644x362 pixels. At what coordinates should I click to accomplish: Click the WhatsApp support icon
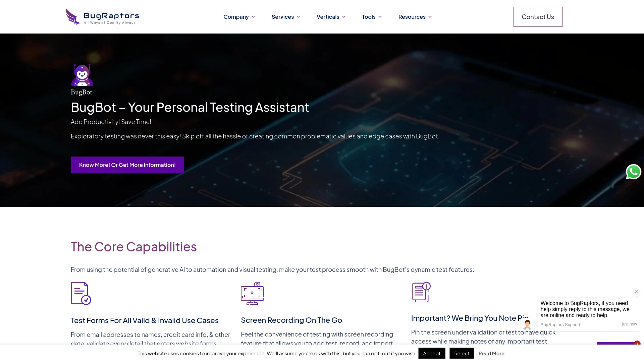click(633, 172)
